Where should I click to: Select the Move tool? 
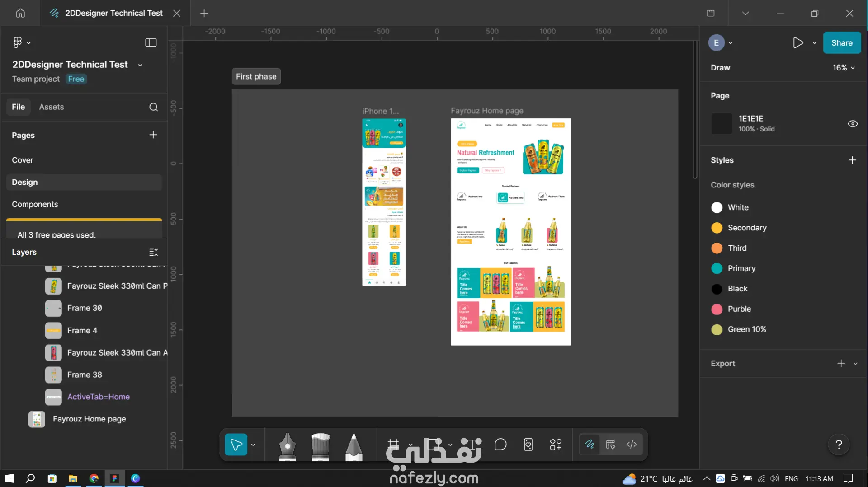[x=236, y=445]
